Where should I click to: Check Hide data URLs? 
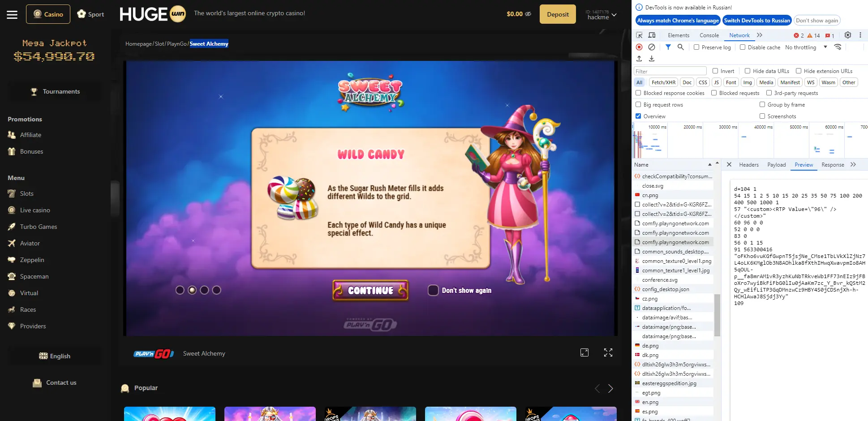(748, 71)
